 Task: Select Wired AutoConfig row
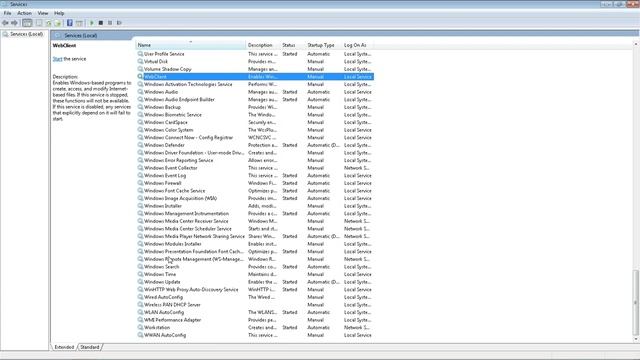255,297
